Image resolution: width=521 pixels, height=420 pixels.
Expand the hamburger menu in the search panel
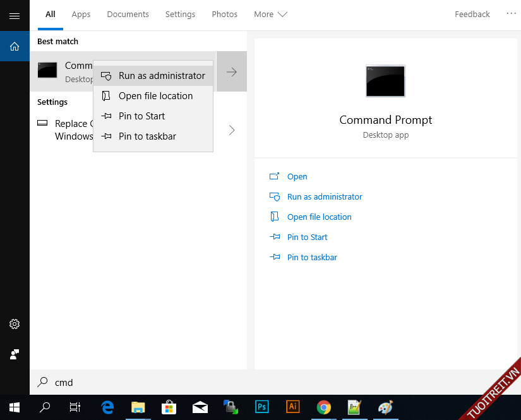tap(15, 16)
